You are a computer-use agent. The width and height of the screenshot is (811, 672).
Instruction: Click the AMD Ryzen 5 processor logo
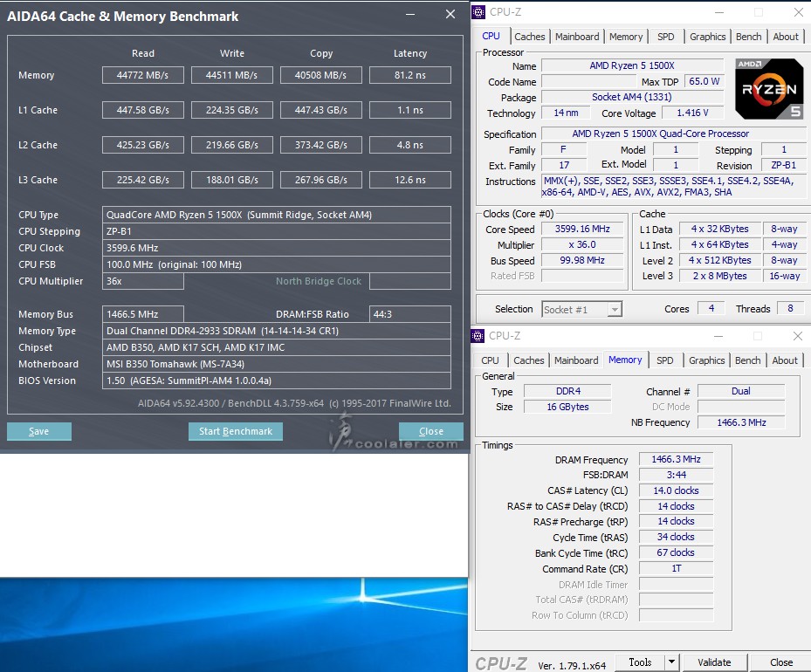tap(770, 89)
